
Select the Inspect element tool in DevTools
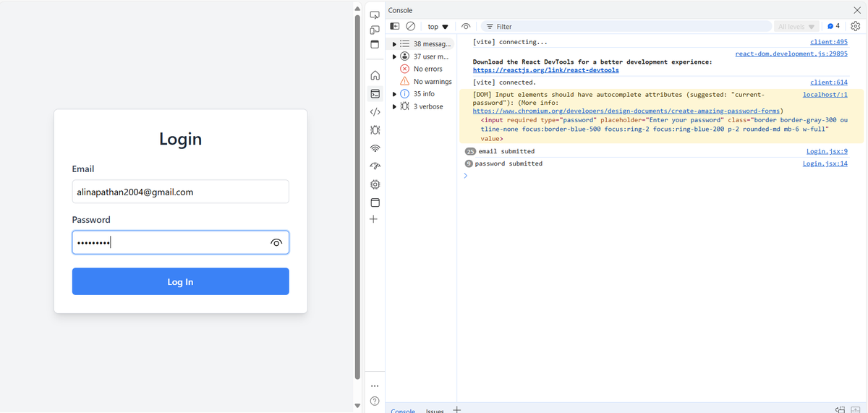point(375,14)
